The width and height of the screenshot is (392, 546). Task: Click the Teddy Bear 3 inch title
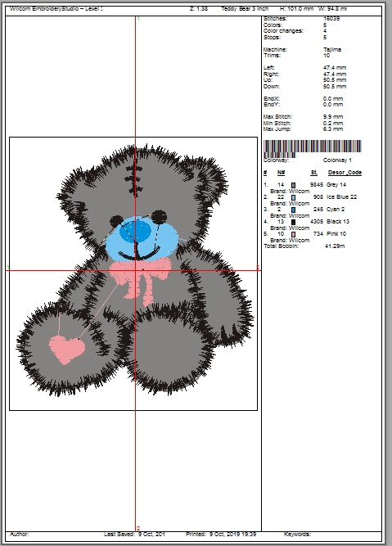coord(245,9)
